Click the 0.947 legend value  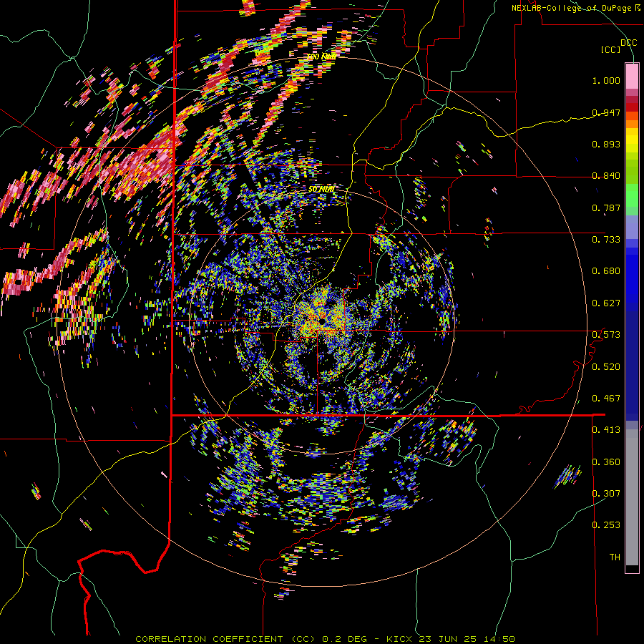click(606, 112)
